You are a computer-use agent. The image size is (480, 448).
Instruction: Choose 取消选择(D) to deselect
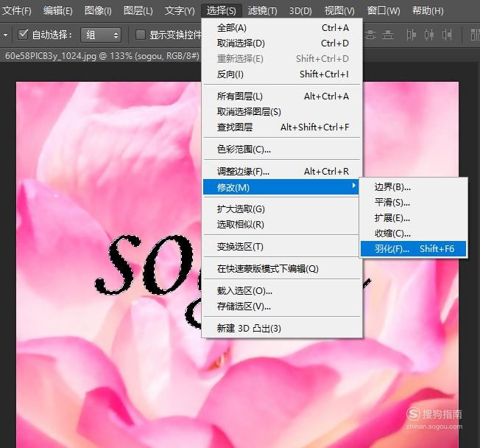[282, 43]
